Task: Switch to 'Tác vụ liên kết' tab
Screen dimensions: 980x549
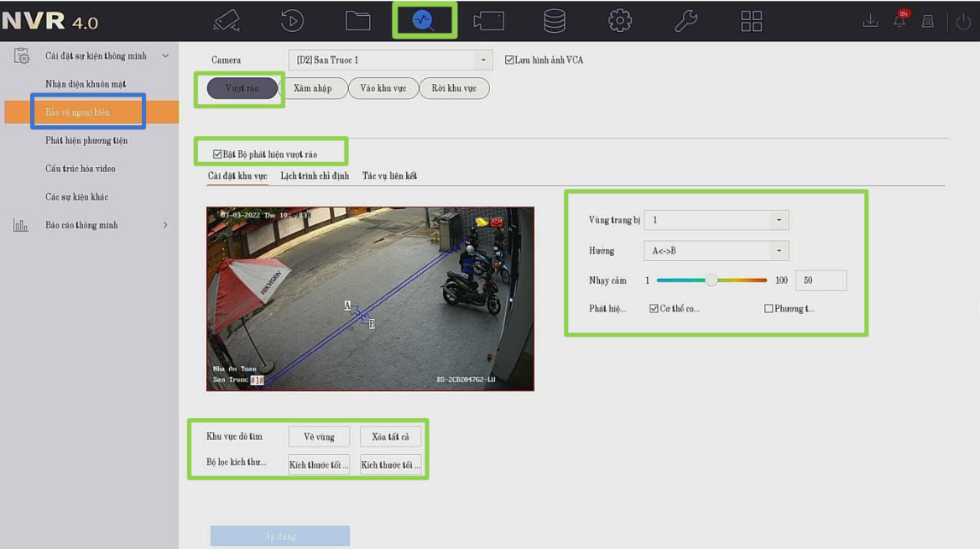Action: (389, 176)
